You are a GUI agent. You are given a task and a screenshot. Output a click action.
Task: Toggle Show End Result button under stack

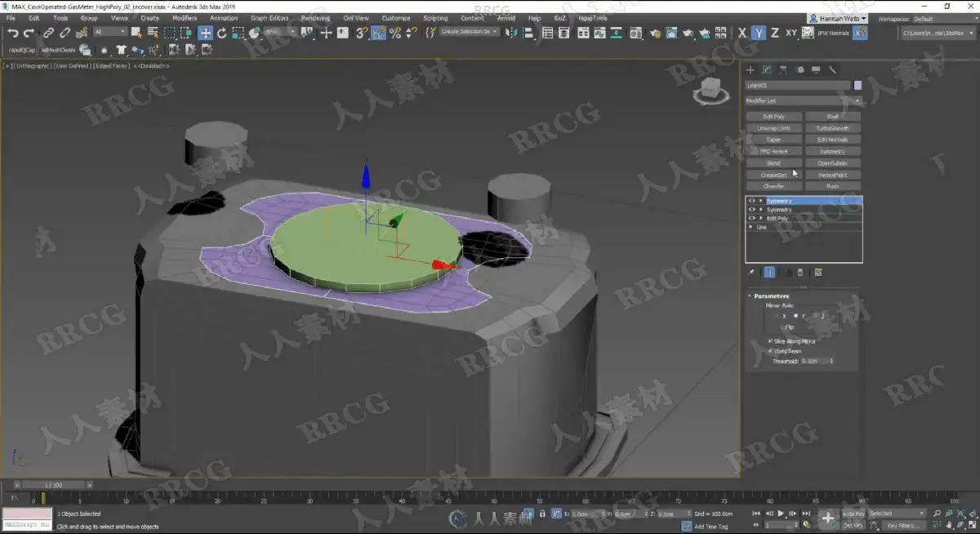(769, 273)
